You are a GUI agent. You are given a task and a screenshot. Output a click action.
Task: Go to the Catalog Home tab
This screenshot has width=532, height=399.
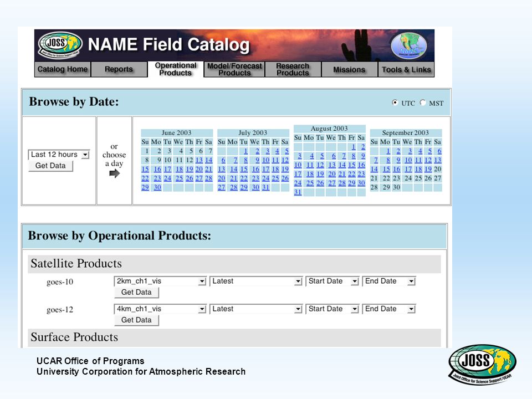[x=63, y=69]
